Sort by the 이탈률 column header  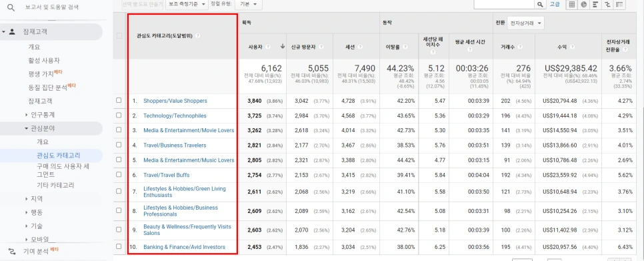point(393,47)
